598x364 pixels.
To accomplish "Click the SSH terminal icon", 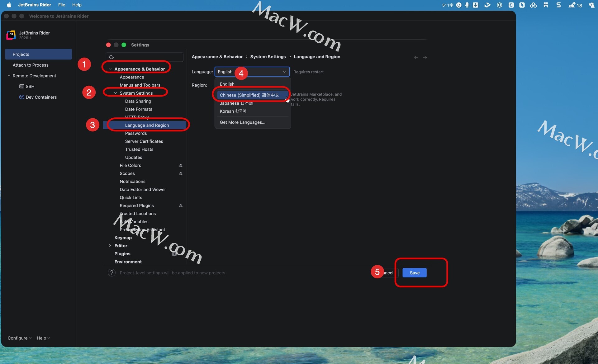I will (x=21, y=86).
